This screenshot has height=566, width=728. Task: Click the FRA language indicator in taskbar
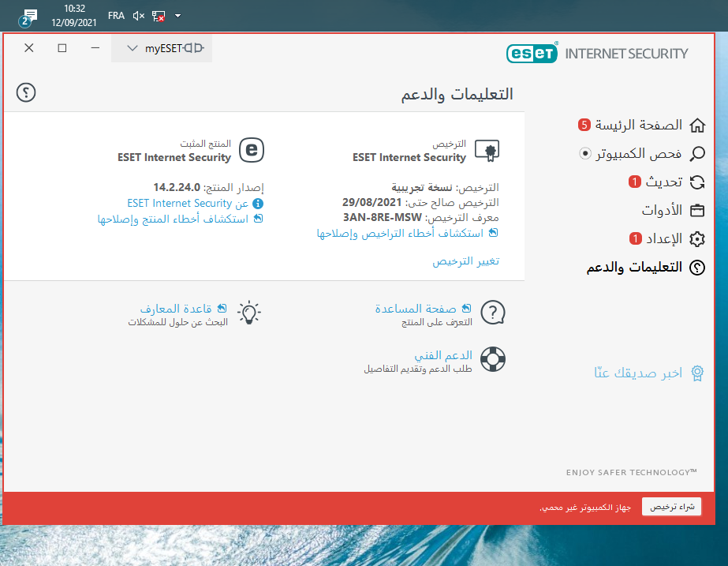[116, 16]
